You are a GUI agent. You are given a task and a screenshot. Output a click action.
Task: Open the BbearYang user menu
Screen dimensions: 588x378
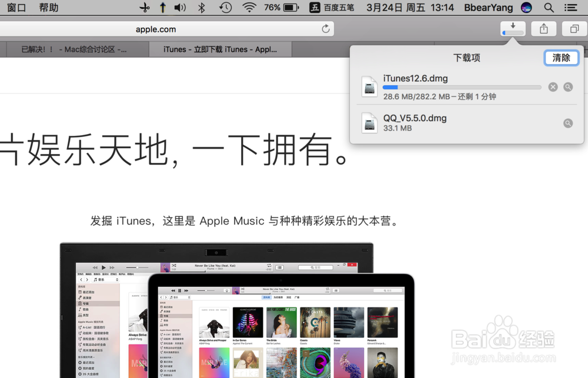[x=488, y=8]
